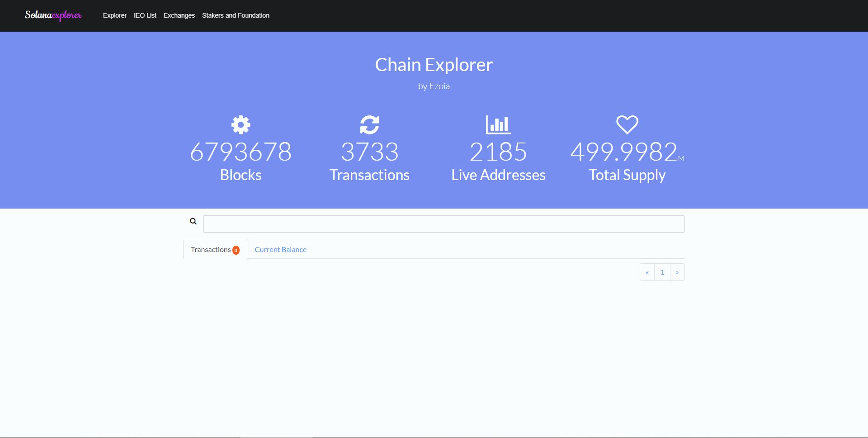Viewport: 868px width, 438px height.
Task: Click the Blocks statistic number 6793678
Action: pyautogui.click(x=241, y=152)
